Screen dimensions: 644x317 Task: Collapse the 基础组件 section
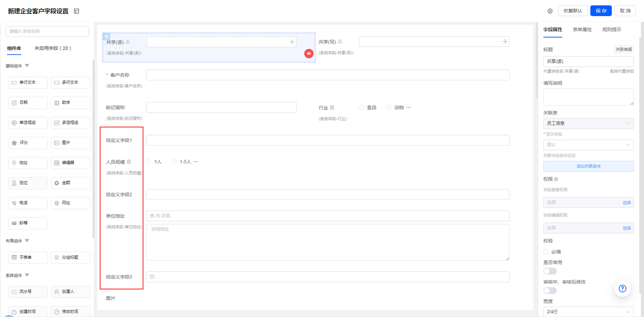(x=27, y=66)
